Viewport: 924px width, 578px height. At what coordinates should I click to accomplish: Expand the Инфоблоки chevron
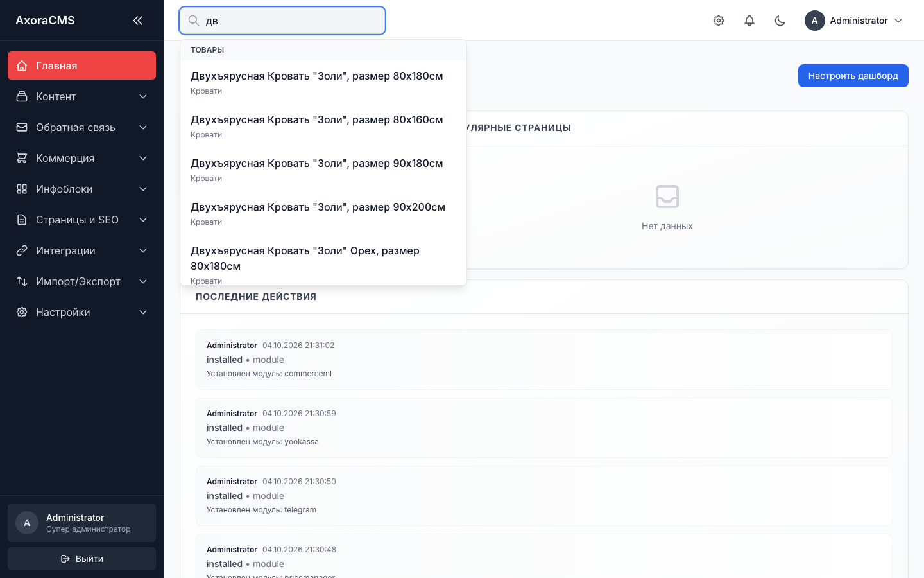tap(143, 189)
